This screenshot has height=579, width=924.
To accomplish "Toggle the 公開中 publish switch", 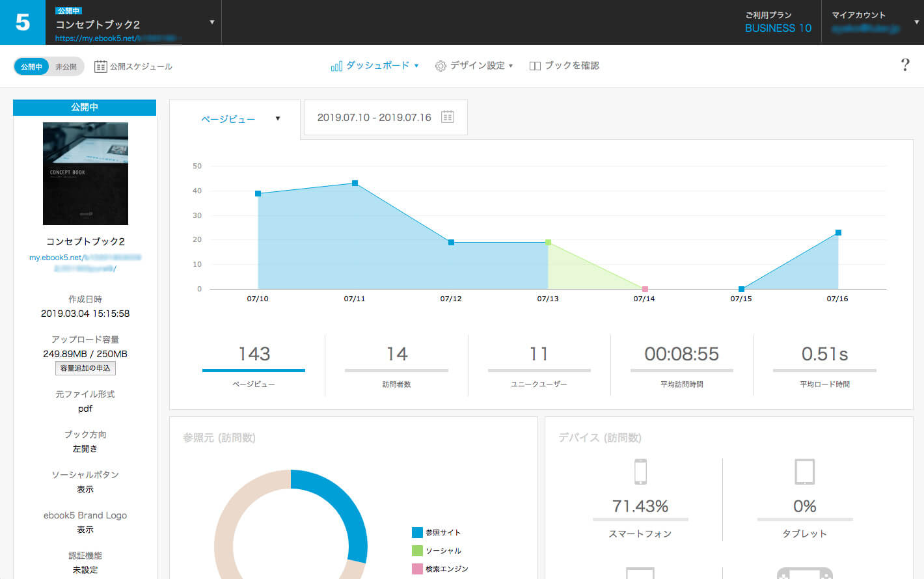I will pyautogui.click(x=31, y=66).
